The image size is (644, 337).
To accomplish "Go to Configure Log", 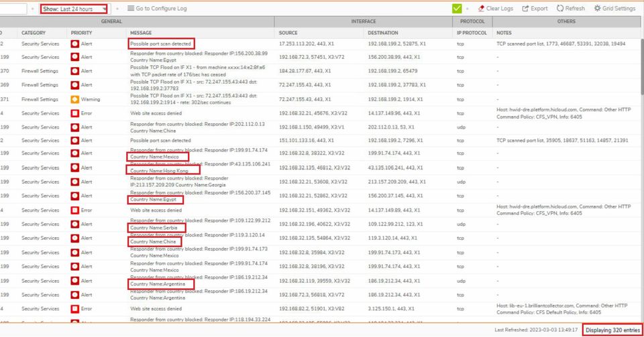I will (157, 8).
